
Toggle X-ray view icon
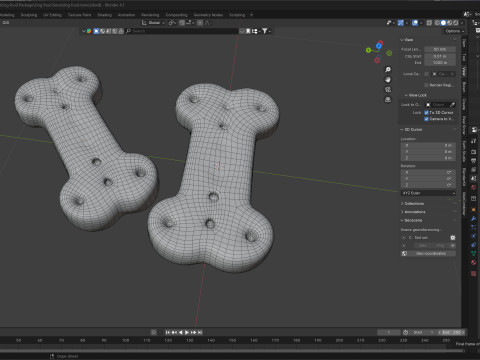click(x=429, y=23)
